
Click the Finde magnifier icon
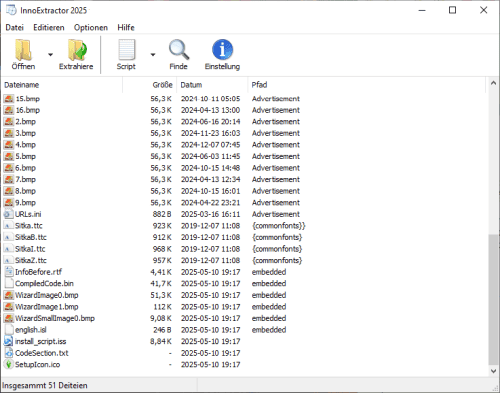(179, 50)
